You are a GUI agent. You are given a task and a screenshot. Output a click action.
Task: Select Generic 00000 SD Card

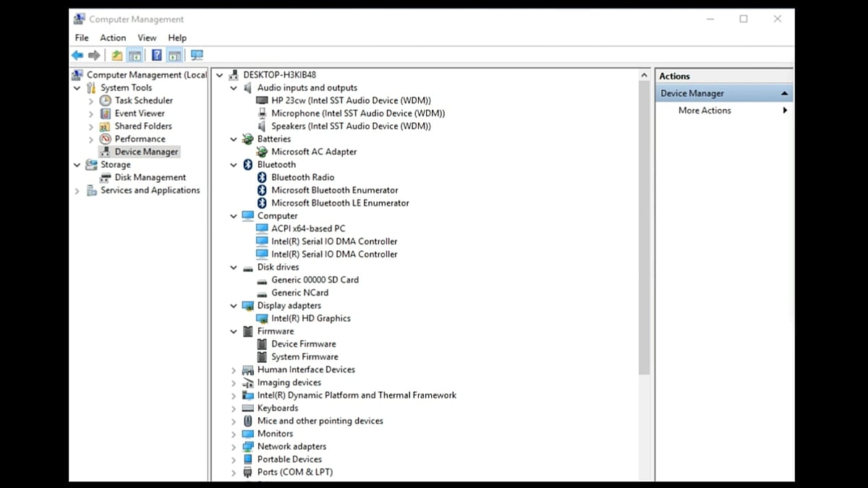coord(315,280)
